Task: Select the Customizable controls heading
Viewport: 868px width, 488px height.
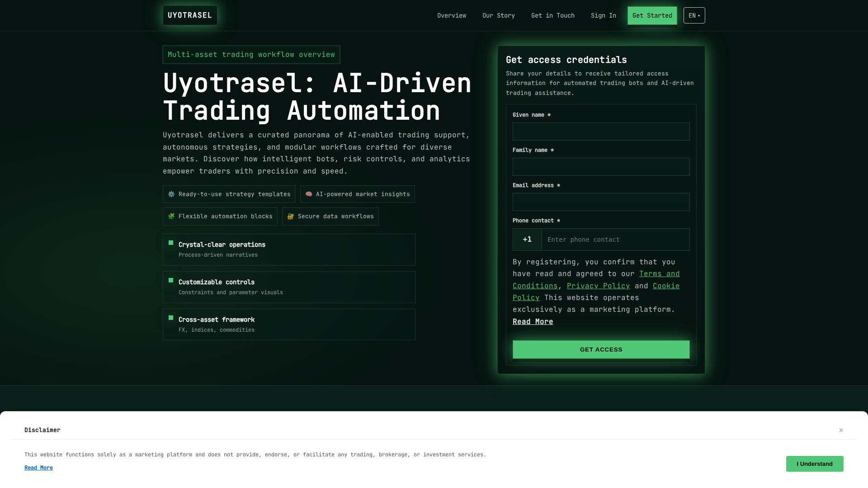Action: point(217,282)
